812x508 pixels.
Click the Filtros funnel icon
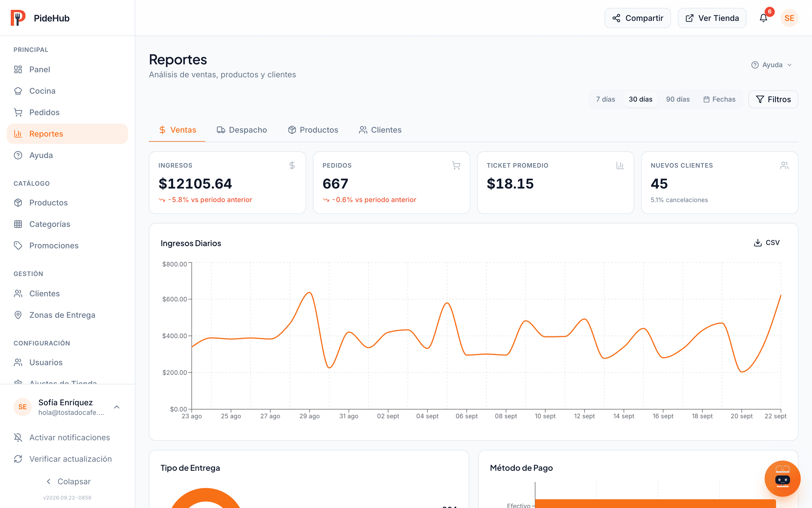(x=760, y=99)
